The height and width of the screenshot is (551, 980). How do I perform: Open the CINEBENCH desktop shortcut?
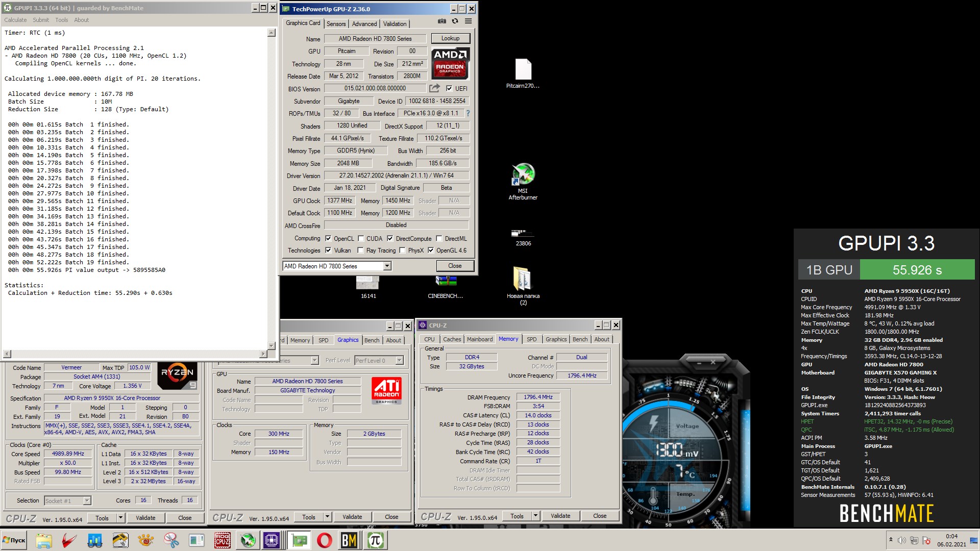point(445,287)
